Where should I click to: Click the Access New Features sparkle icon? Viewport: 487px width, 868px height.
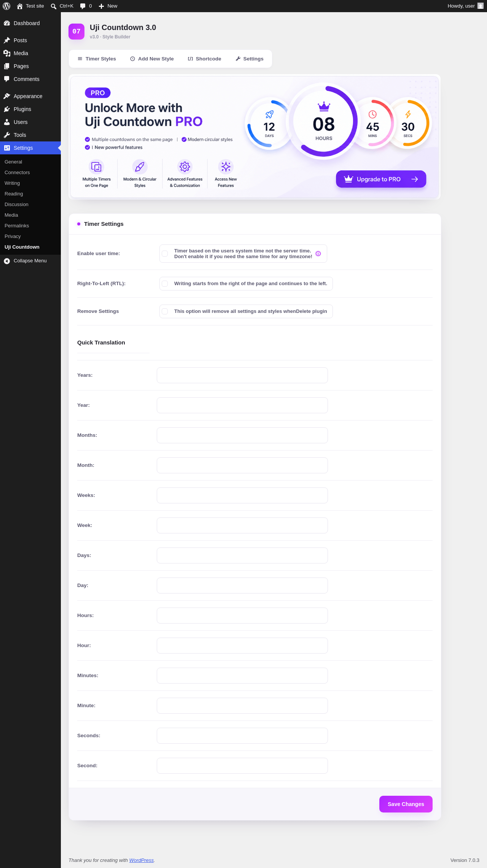[226, 167]
